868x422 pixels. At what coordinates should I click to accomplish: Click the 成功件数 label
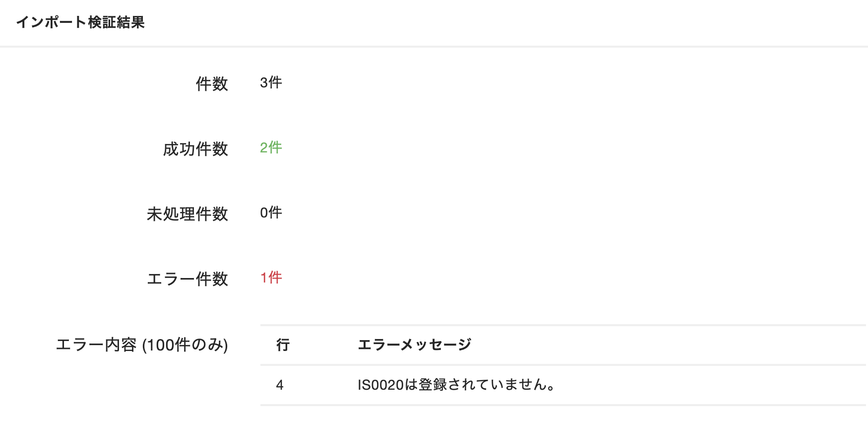tap(195, 148)
